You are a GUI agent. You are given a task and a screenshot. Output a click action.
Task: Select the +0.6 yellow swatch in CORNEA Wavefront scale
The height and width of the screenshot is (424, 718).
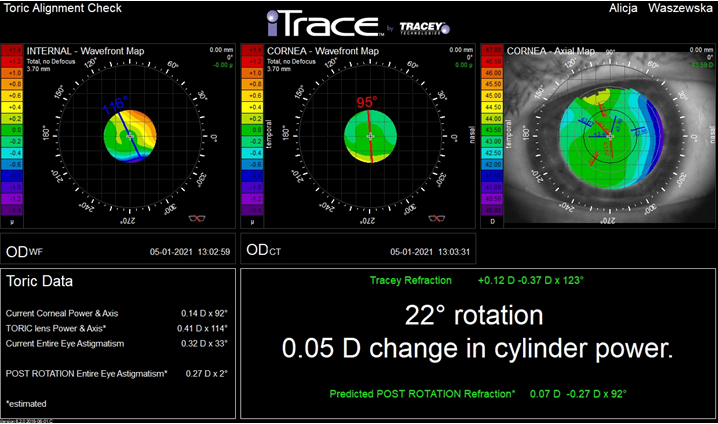[x=252, y=96]
